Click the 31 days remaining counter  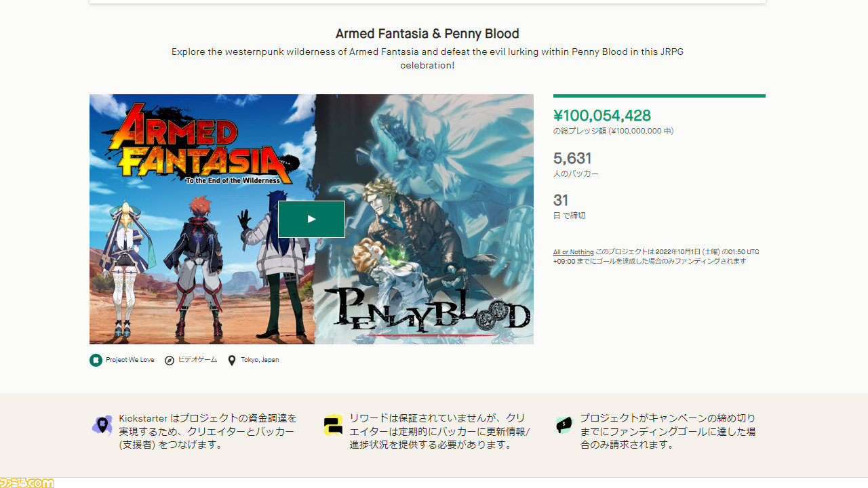561,201
